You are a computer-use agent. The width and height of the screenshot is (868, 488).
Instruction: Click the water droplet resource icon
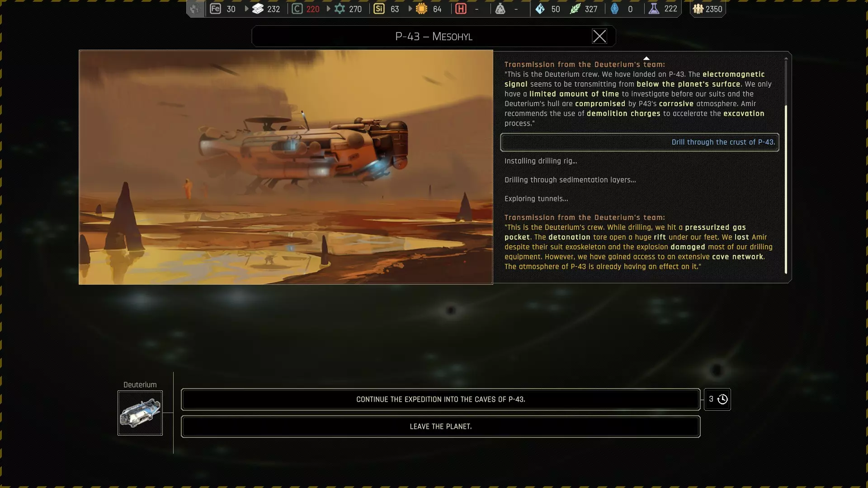(x=614, y=9)
